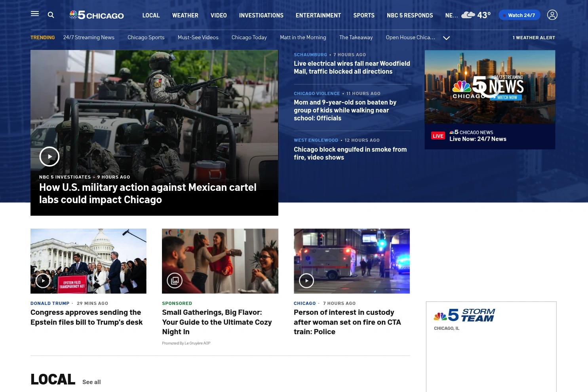Screen dimensions: 588x392
Task: Open the Local menu
Action: (x=151, y=15)
